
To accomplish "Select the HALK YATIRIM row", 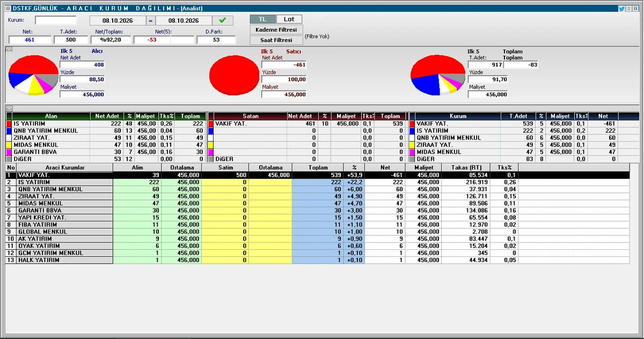I will (317, 260).
